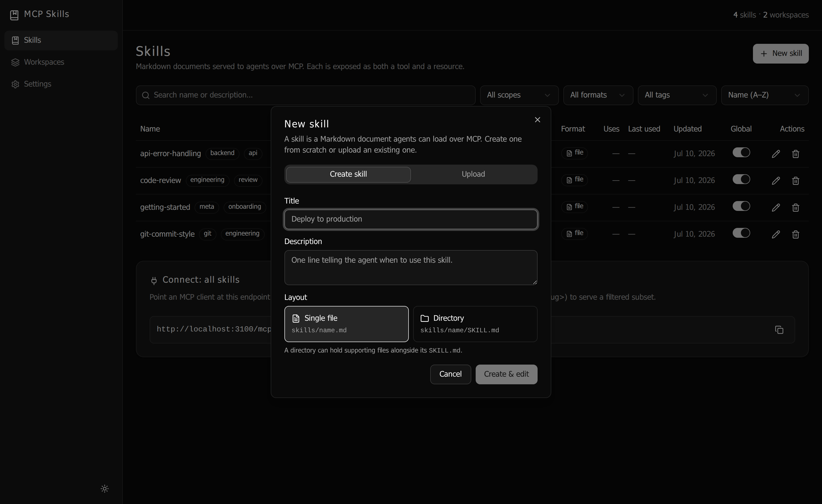The image size is (822, 504).
Task: Click the api tag chip
Action: pos(253,153)
